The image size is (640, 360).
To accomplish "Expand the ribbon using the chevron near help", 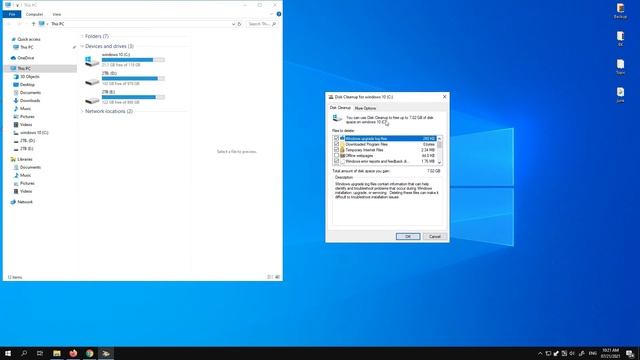I will point(271,14).
